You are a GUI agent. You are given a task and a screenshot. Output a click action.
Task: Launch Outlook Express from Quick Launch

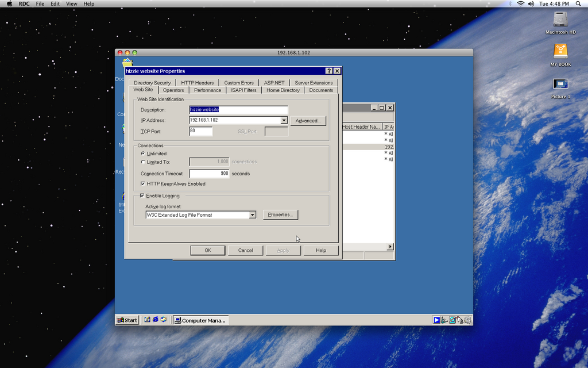[164, 320]
